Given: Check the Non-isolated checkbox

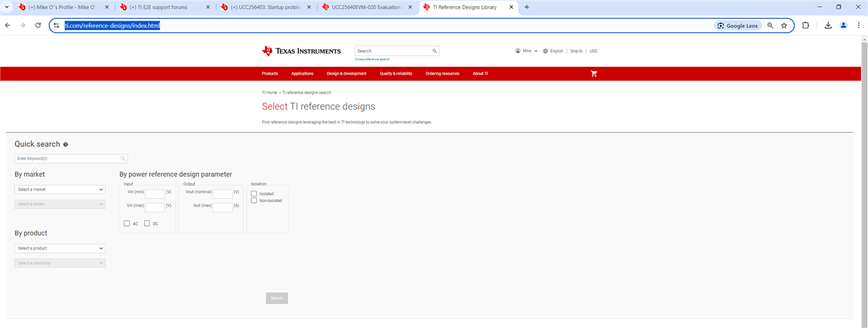Looking at the screenshot, I should (x=254, y=200).
